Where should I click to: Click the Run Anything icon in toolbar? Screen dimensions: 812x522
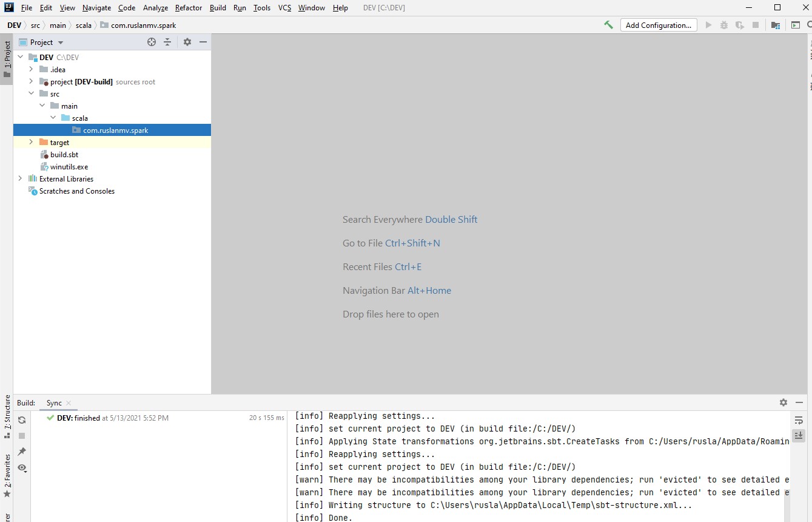tap(796, 25)
